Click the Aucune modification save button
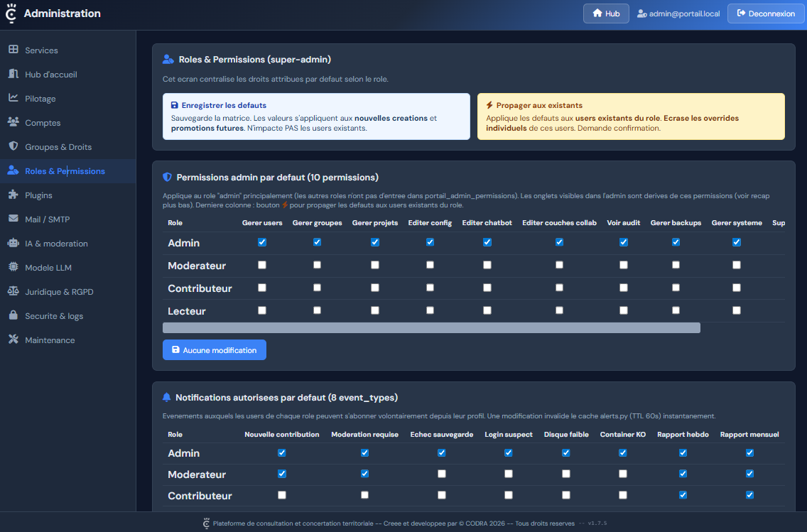This screenshot has width=807, height=532. tap(215, 350)
